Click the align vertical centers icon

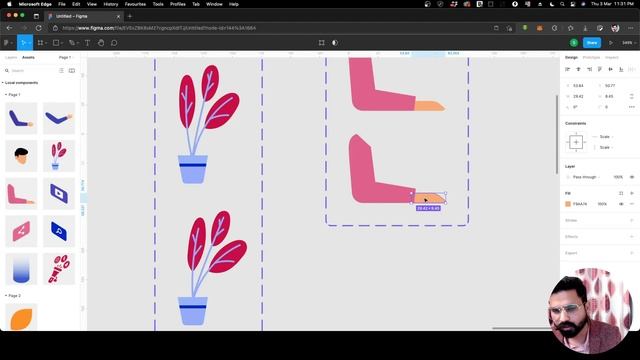point(611,69)
